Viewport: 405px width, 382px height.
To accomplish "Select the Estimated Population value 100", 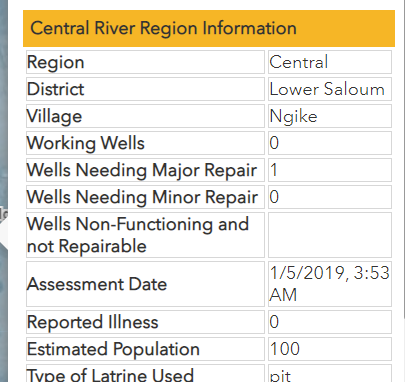I will coord(285,349).
